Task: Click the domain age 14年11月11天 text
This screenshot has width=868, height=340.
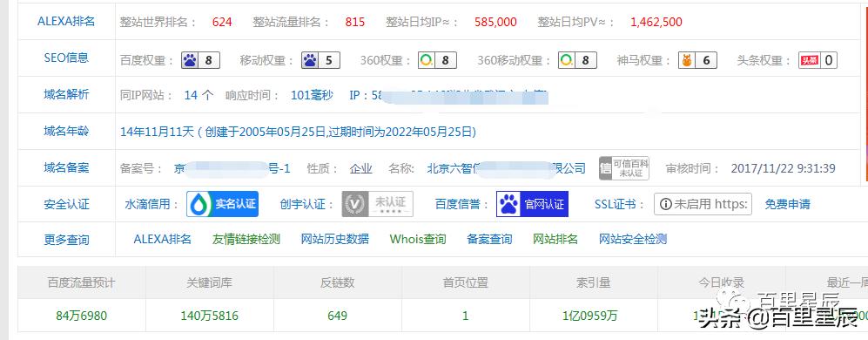Action: coord(158,132)
